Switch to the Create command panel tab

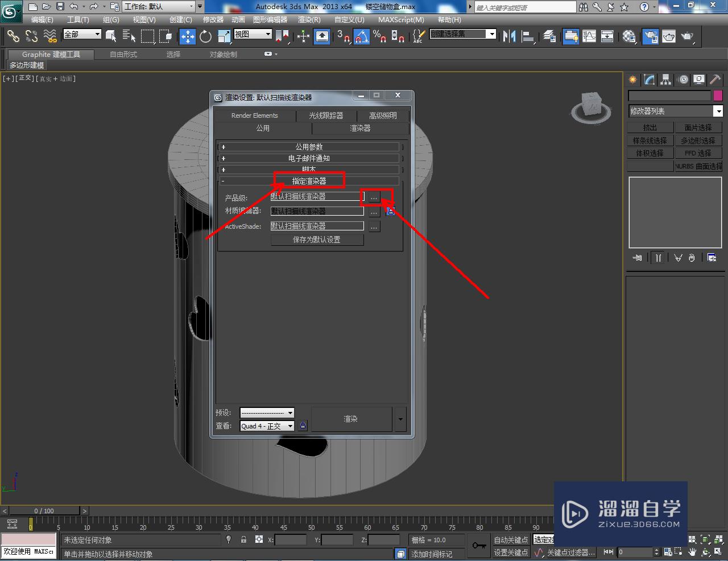point(633,80)
